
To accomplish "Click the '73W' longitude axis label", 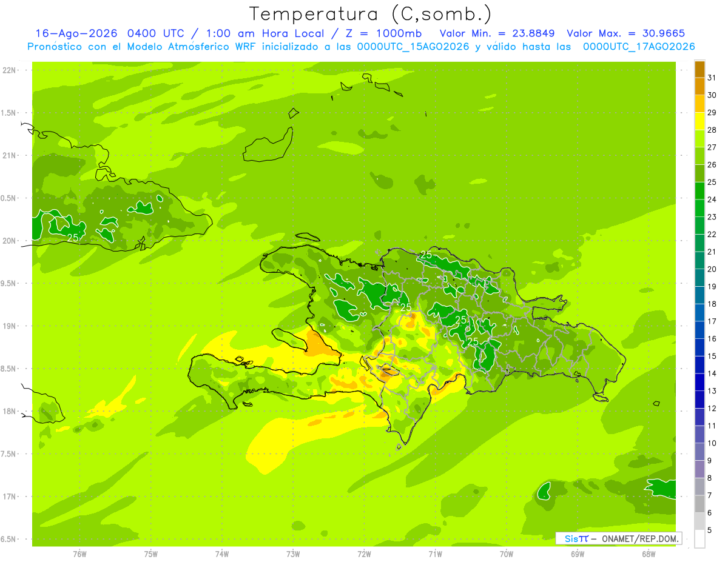I will click(293, 554).
